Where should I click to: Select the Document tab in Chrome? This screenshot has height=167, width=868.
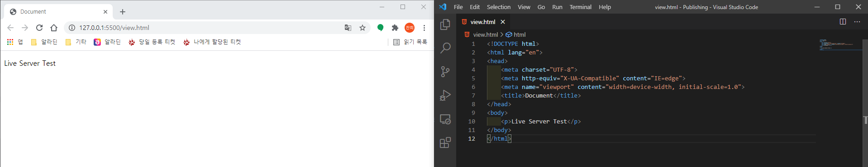coord(58,11)
